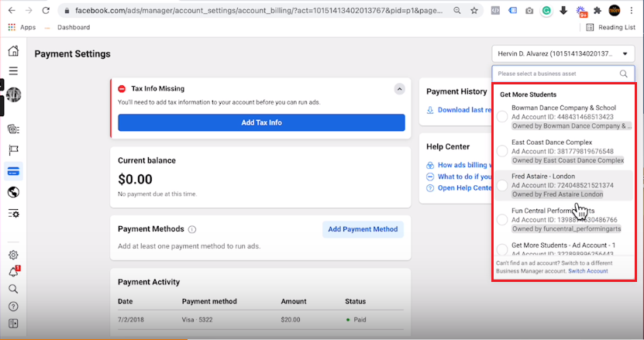The height and width of the screenshot is (340, 644).
Task: Click the Paid status cell
Action: [x=356, y=319]
